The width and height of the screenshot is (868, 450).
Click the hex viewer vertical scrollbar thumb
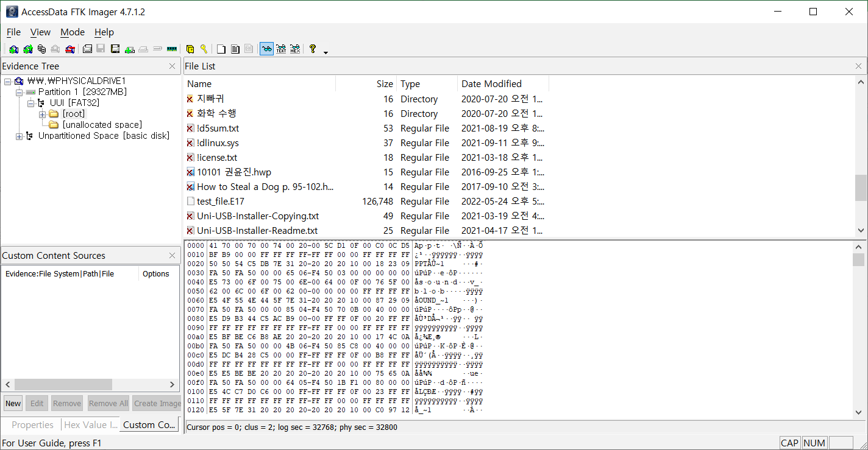pos(858,260)
